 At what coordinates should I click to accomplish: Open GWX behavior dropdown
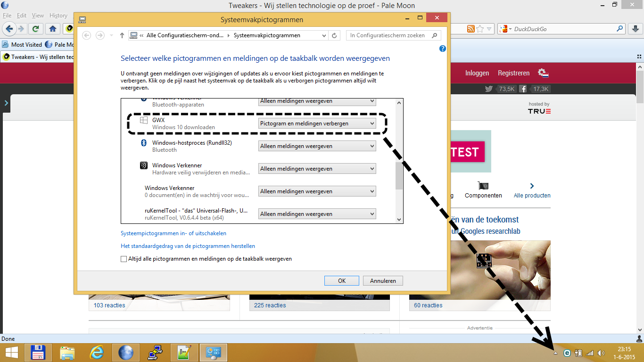317,123
